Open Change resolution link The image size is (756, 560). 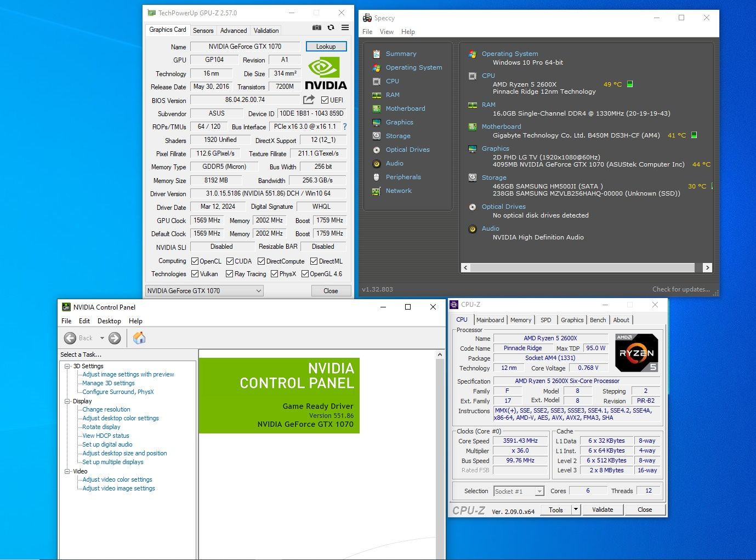(x=106, y=409)
